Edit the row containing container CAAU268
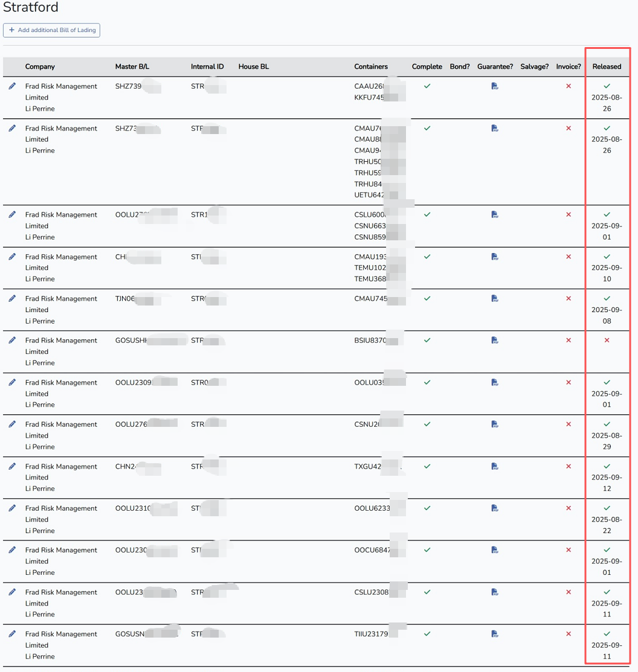638x672 pixels. 12,86
